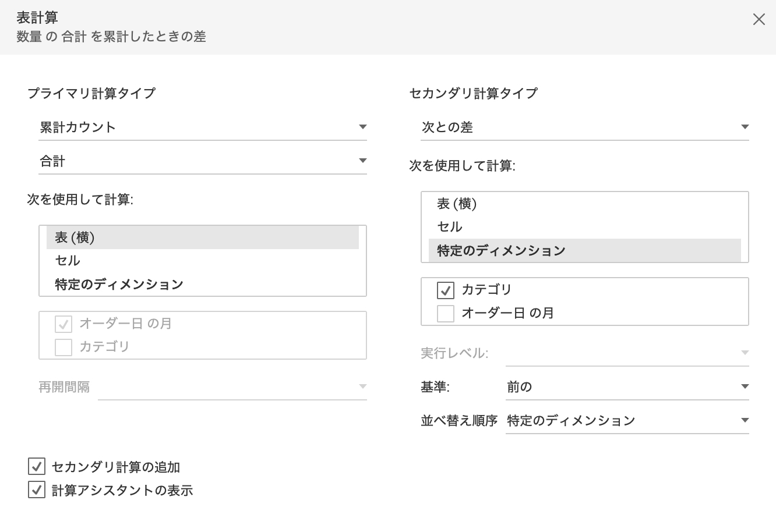Image resolution: width=776 pixels, height=532 pixels.
Task: Click the 再開間隔 dropdown arrow
Action: click(362, 386)
